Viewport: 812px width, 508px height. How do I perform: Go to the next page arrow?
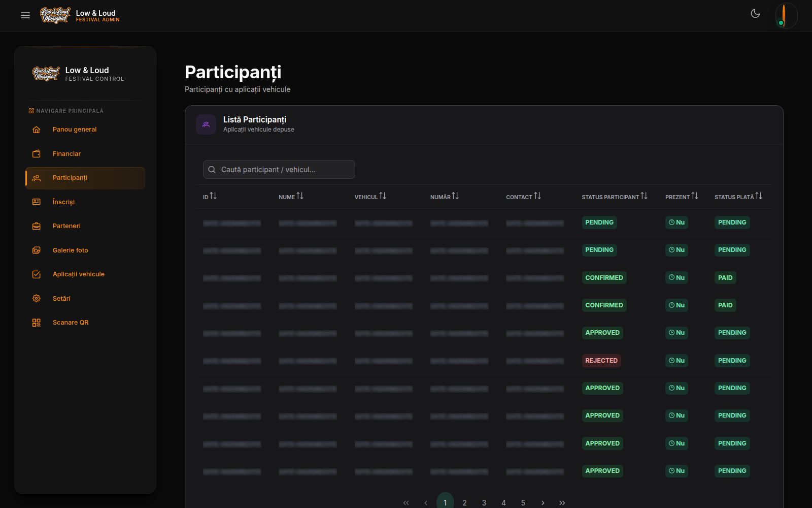pos(543,502)
